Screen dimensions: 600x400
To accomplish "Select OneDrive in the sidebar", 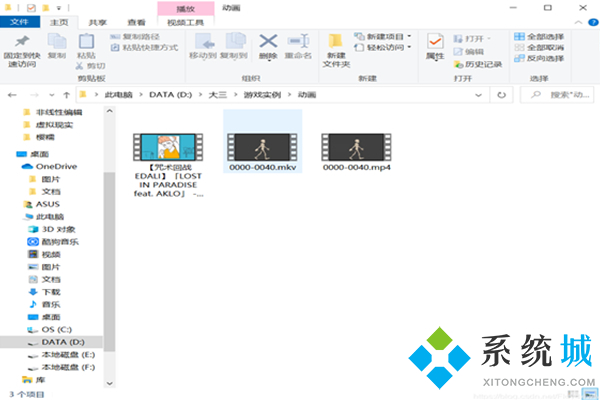I will pyautogui.click(x=59, y=166).
